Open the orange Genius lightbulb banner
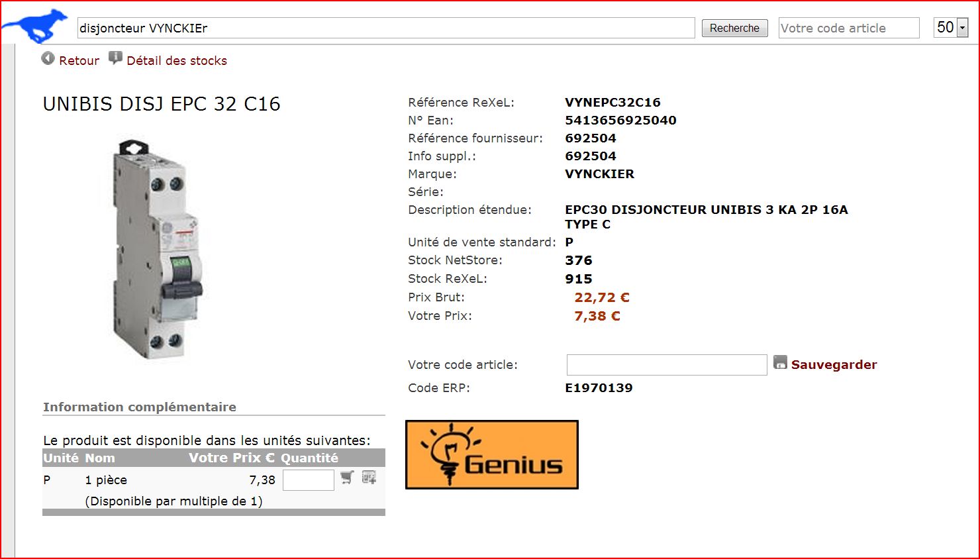980x559 pixels. (x=491, y=455)
